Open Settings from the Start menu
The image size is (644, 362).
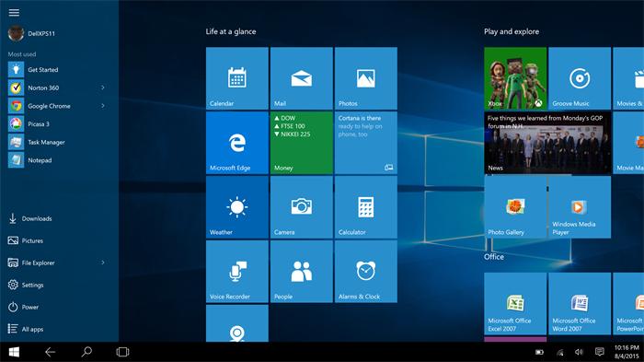tap(26, 285)
